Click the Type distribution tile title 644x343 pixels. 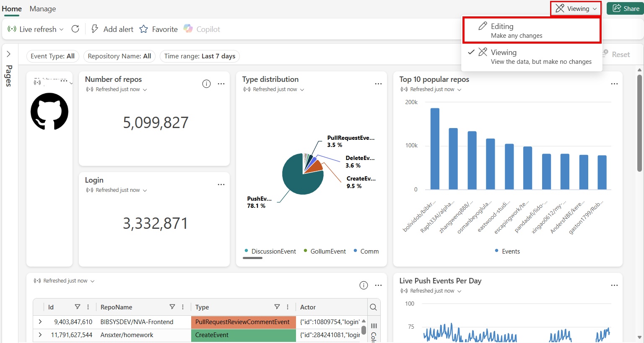[x=270, y=79]
